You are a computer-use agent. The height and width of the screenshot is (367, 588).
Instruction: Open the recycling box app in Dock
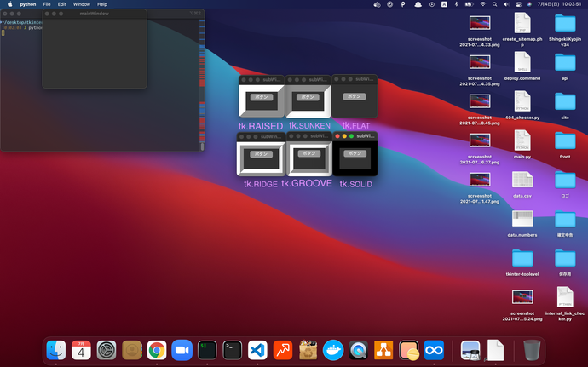(308, 350)
